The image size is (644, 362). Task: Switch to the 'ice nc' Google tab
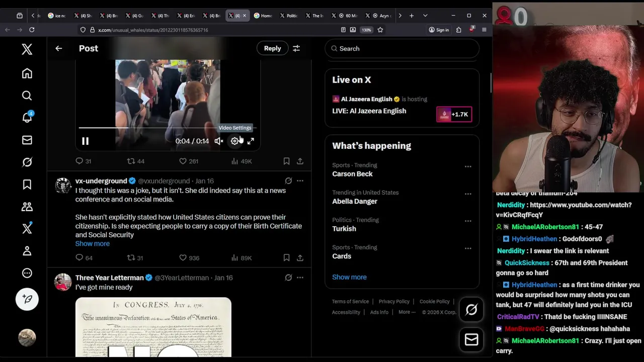(x=57, y=16)
